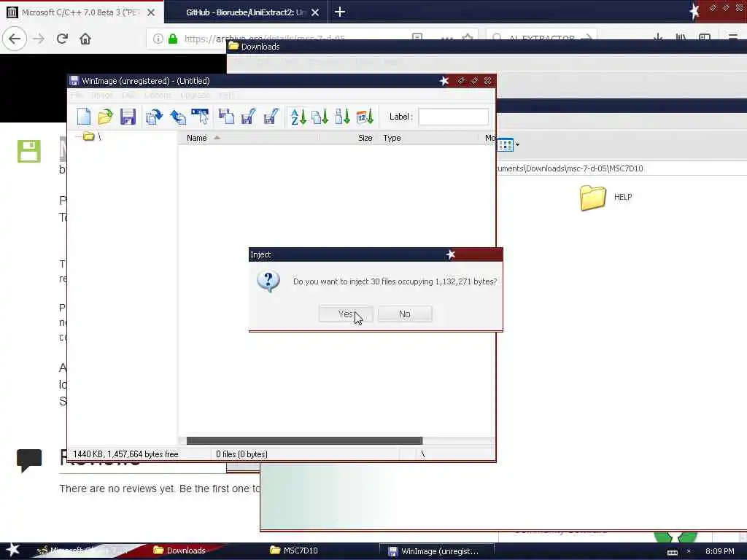Save the image using the floppy icon
Screen dimensions: 747x560
[128, 117]
